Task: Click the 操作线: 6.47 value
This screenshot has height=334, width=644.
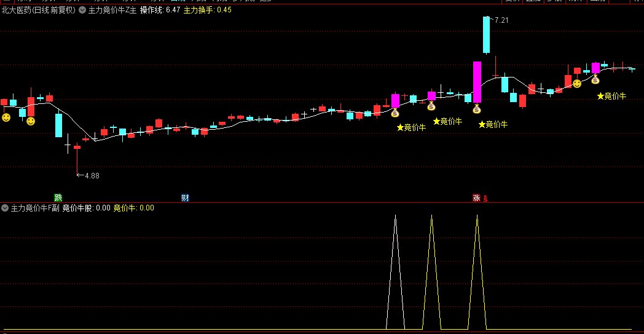Action: 160,10
